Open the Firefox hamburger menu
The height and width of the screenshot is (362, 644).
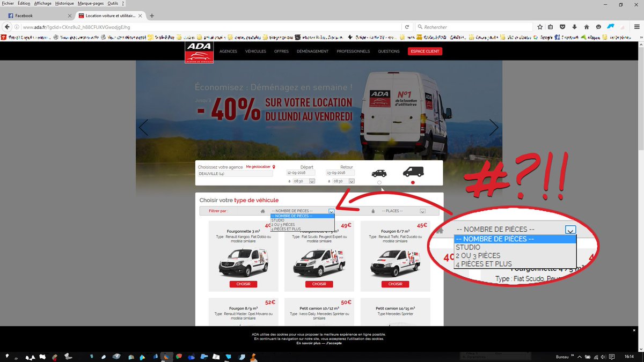click(636, 27)
